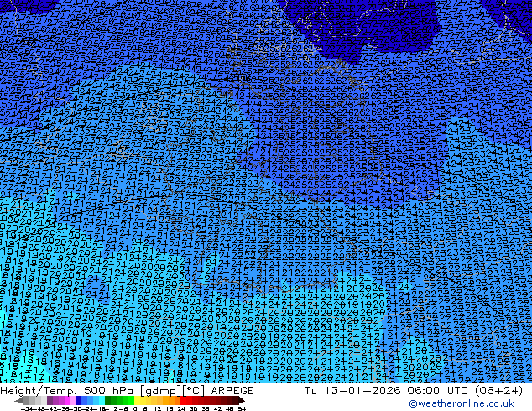The height and width of the screenshot is (411, 532).
Task: Click the '(06+24)' forecast offset text
Action: (498, 390)
